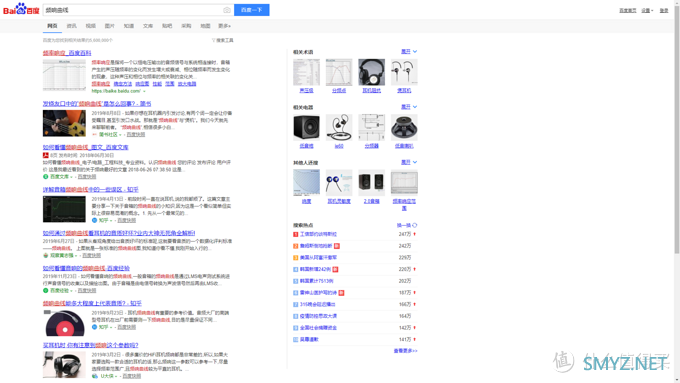Open hot search 315晚会延迟播出
The width and height of the screenshot is (680, 383).
coord(317,304)
